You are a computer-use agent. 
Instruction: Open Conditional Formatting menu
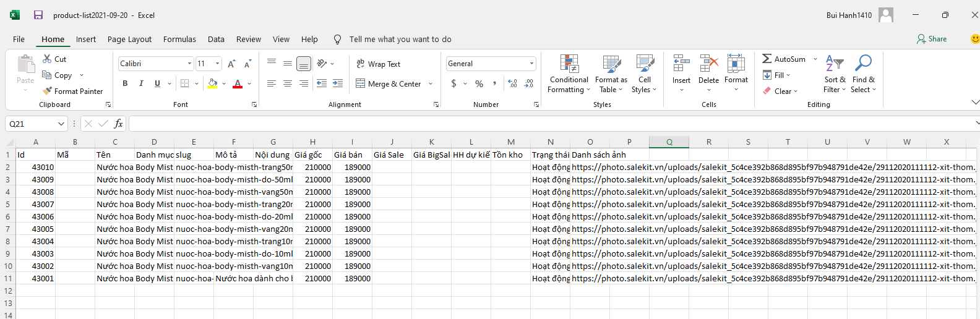(569, 74)
